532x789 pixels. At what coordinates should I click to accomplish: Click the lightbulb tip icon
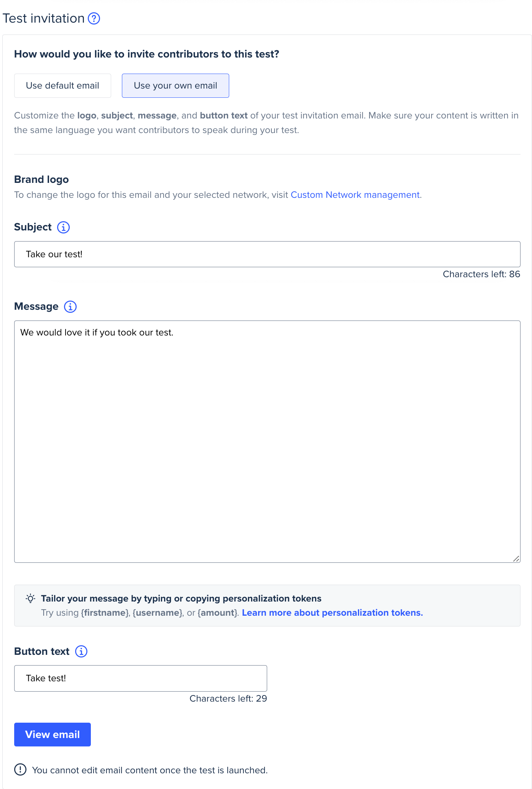[x=31, y=598]
